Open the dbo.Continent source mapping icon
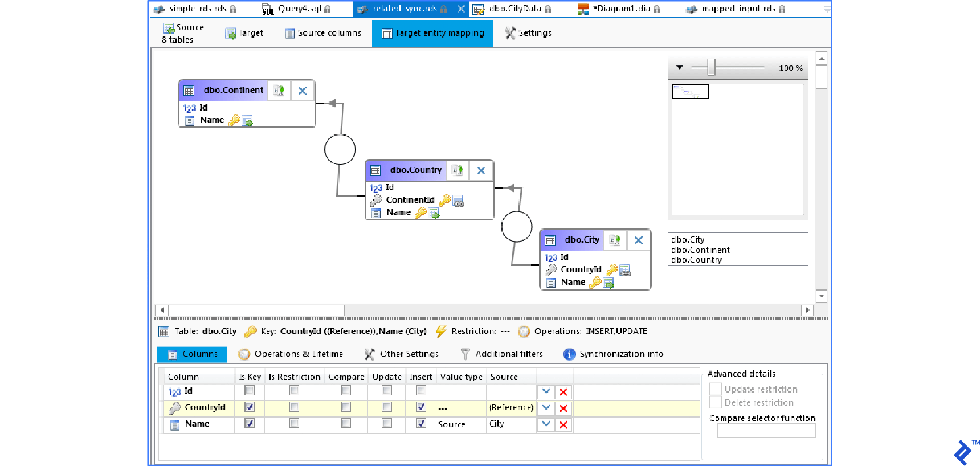 [x=279, y=91]
